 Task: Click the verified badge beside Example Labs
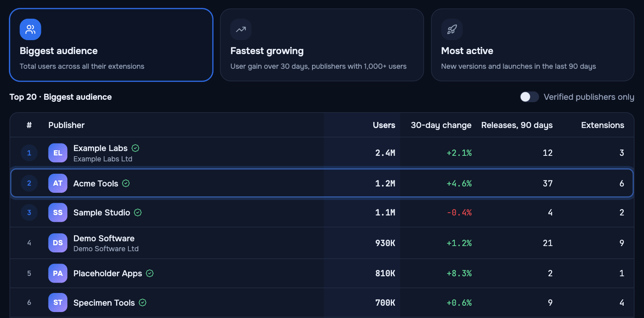point(136,148)
